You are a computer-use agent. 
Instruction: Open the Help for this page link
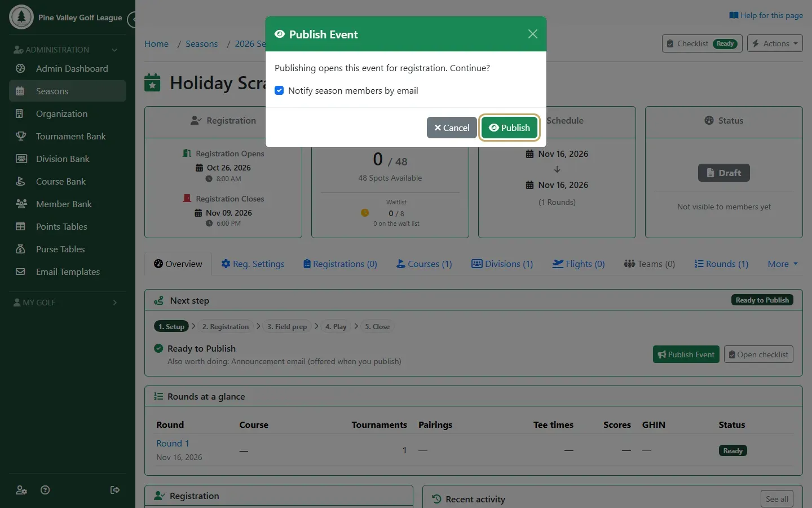tap(766, 15)
